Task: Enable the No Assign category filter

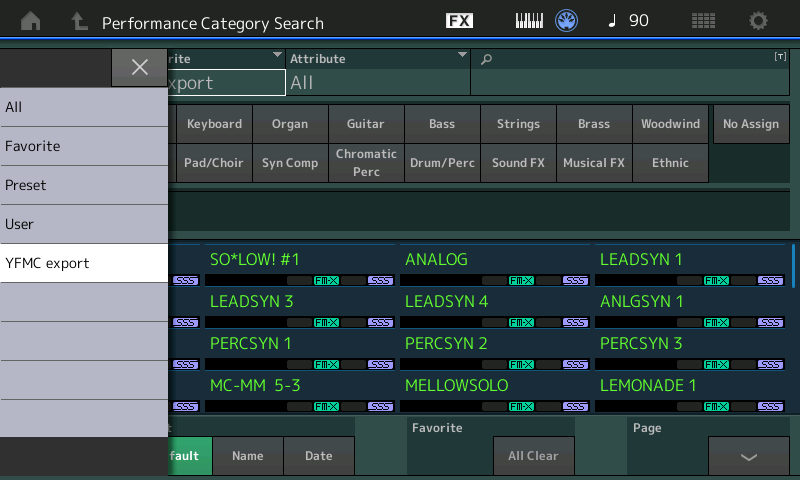Action: coord(750,124)
